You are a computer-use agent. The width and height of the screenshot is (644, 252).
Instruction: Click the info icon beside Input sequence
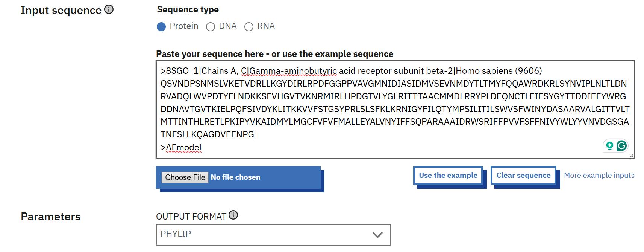[x=109, y=9]
